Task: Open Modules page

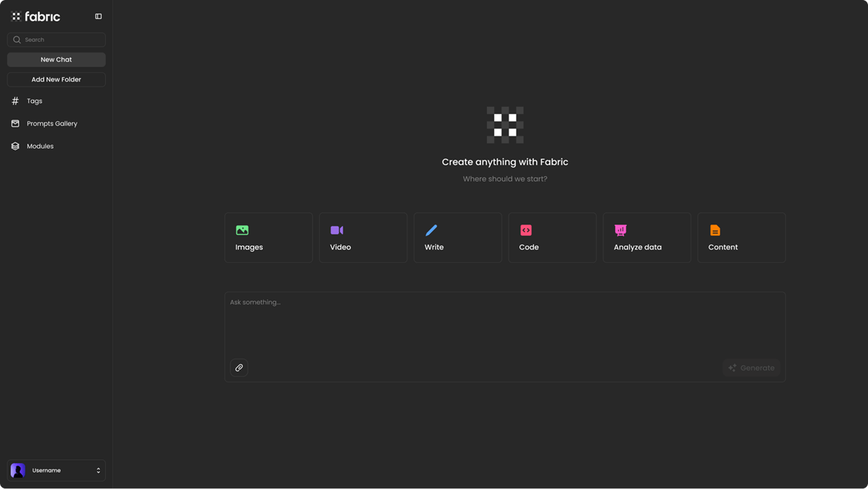Action: click(x=40, y=146)
